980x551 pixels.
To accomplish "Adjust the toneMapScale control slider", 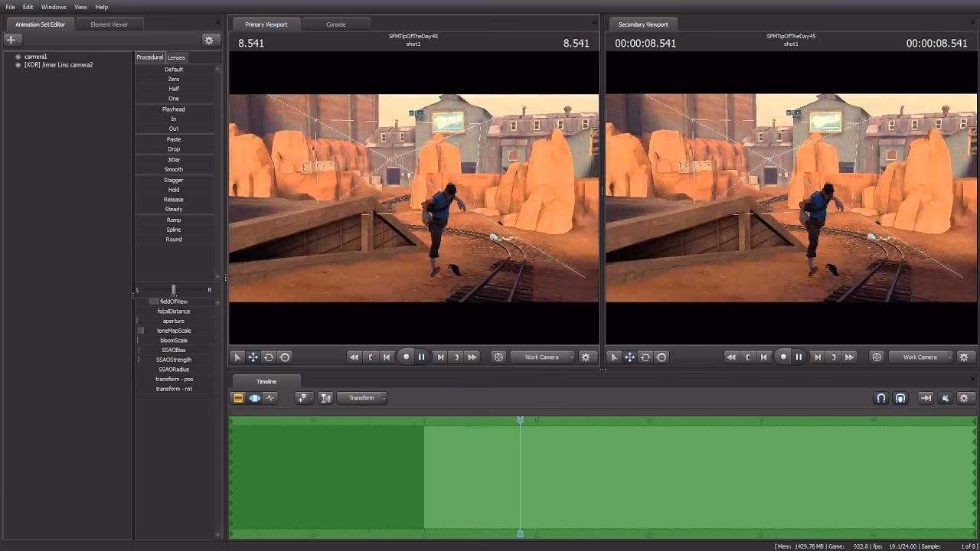I will (x=174, y=331).
